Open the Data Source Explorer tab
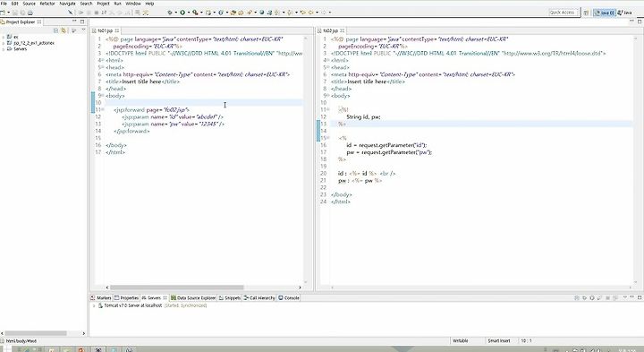 coord(193,297)
